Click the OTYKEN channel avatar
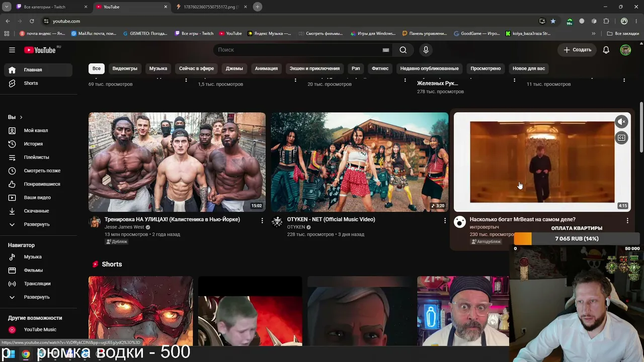The height and width of the screenshot is (362, 644). point(277,222)
